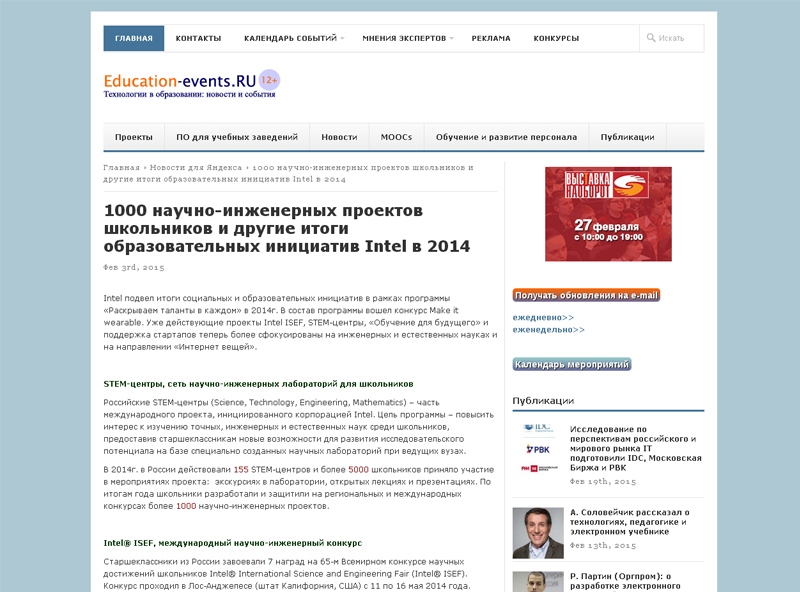Open the Календарь мероприятий button
The width and height of the screenshot is (800, 592).
[x=571, y=364]
